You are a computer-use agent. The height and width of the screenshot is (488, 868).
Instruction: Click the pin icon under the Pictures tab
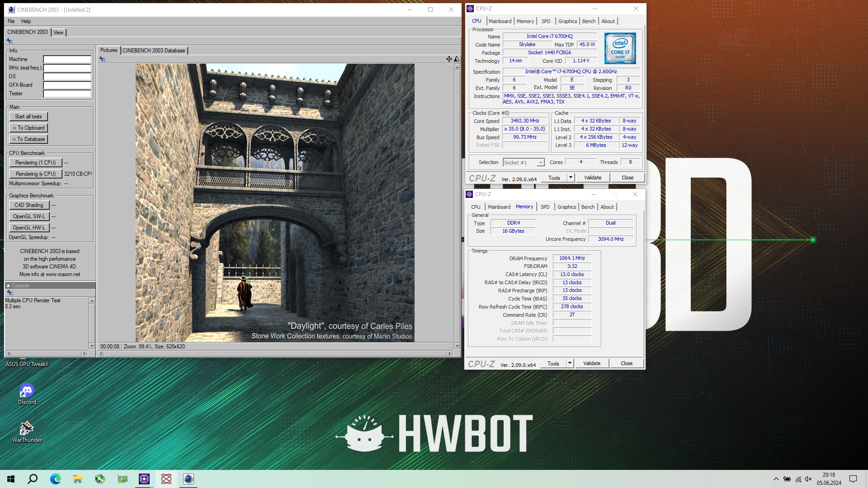click(x=102, y=59)
